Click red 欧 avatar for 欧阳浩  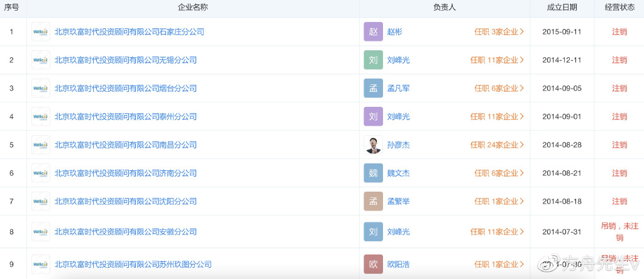coord(374,264)
